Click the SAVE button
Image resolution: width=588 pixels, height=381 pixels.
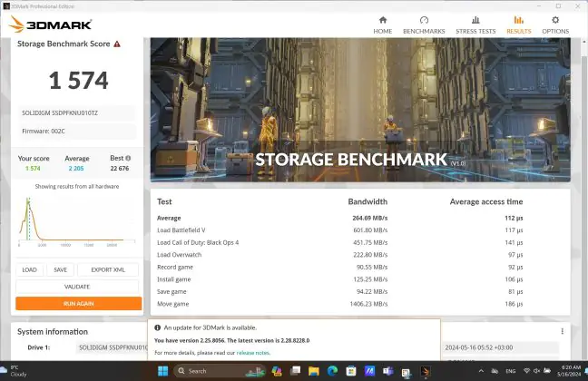[61, 269]
